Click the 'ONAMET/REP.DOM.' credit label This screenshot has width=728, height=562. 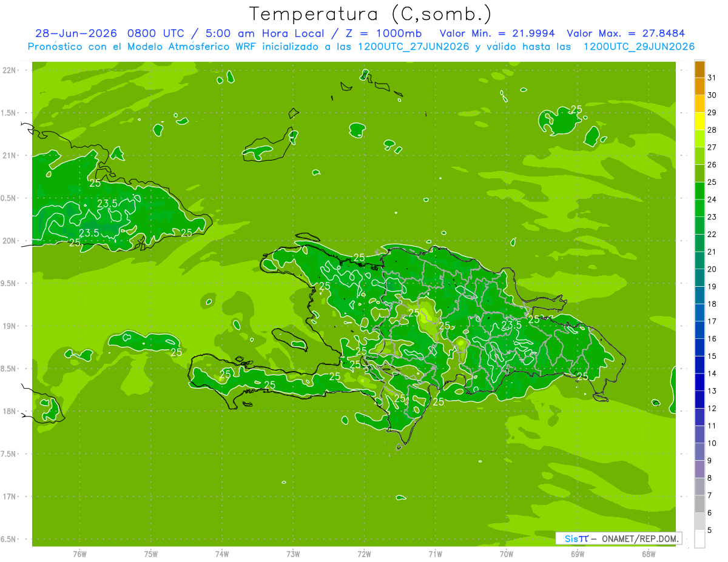pyautogui.click(x=641, y=538)
